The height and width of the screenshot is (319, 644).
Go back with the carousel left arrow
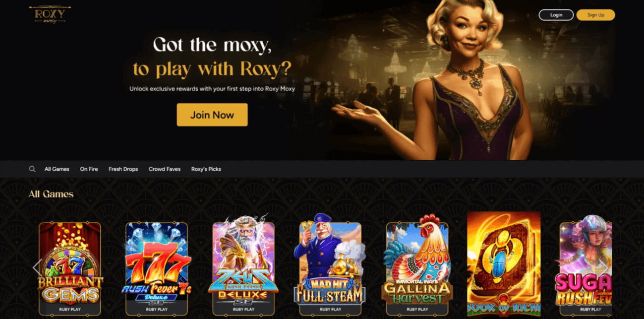36,268
